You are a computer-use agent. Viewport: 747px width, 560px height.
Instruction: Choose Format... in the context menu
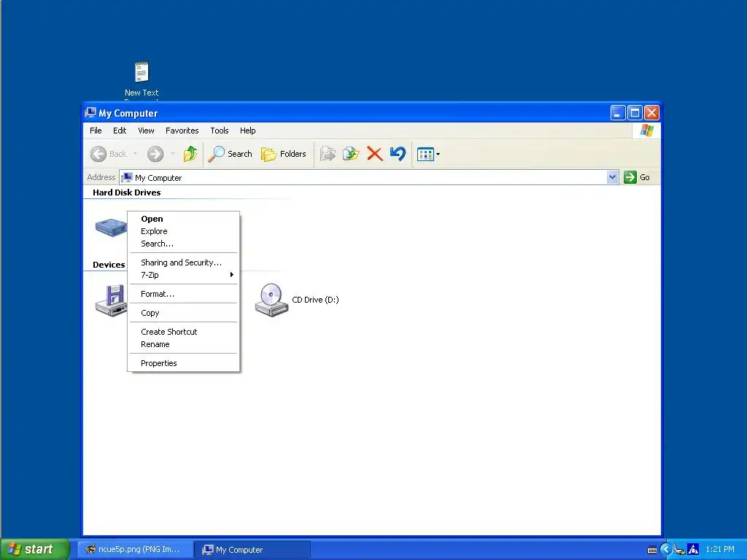click(x=183, y=295)
